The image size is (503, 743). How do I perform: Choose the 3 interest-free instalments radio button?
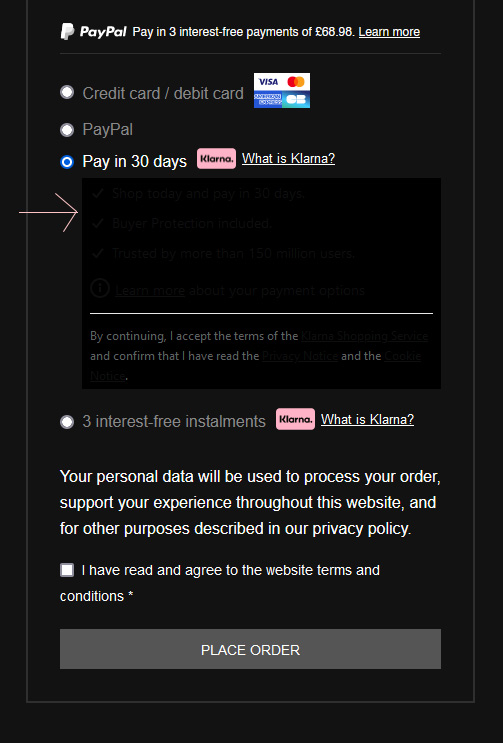[x=67, y=422]
